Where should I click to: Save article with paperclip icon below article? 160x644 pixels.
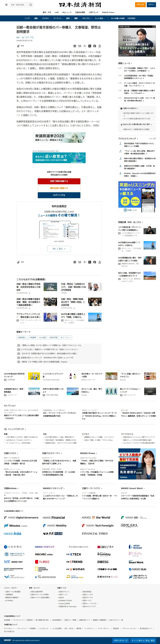[x=18, y=262]
